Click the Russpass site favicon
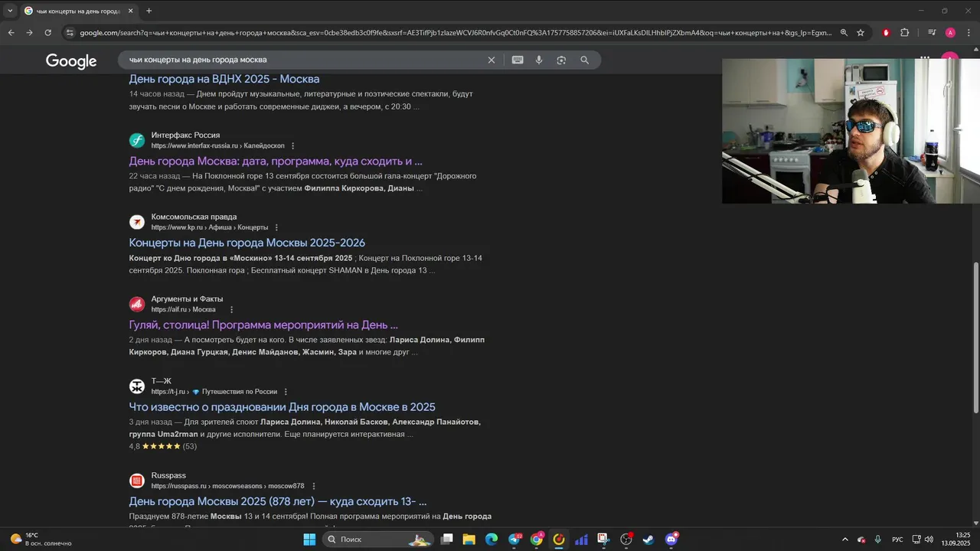This screenshot has height=551, width=980. coord(137,481)
